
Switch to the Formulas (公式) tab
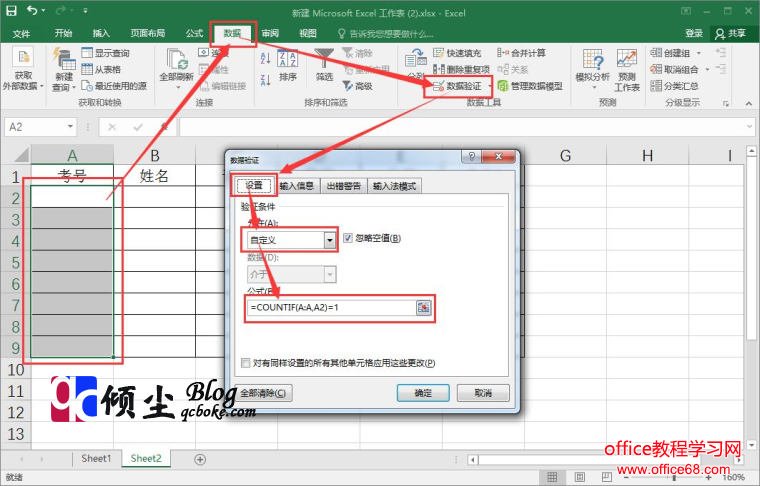[x=194, y=33]
